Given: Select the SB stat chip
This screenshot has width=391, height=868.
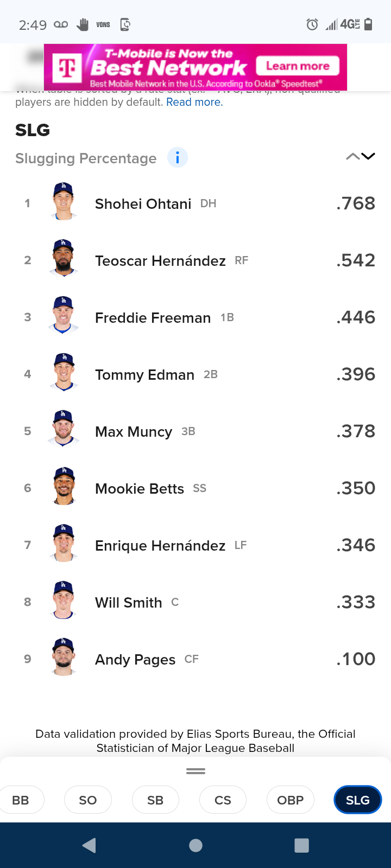Looking at the screenshot, I should 155,800.
